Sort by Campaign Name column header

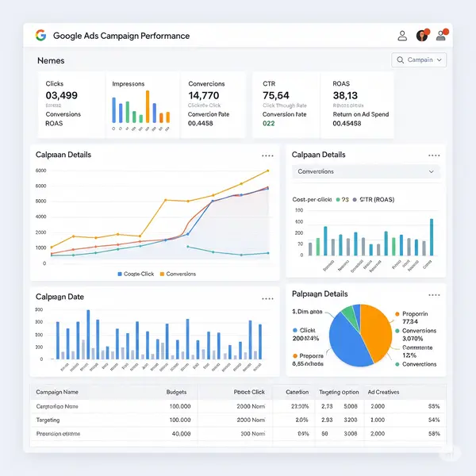point(57,392)
